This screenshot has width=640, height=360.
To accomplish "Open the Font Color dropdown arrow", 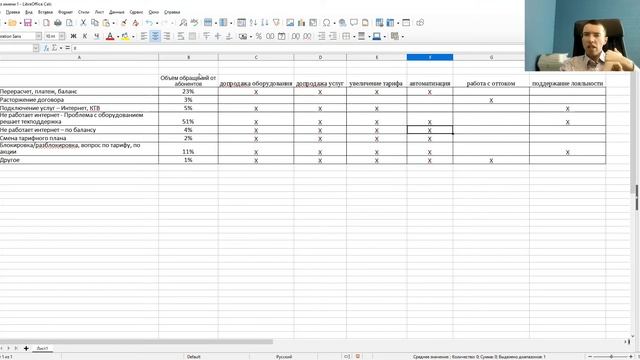I will coord(118,37).
